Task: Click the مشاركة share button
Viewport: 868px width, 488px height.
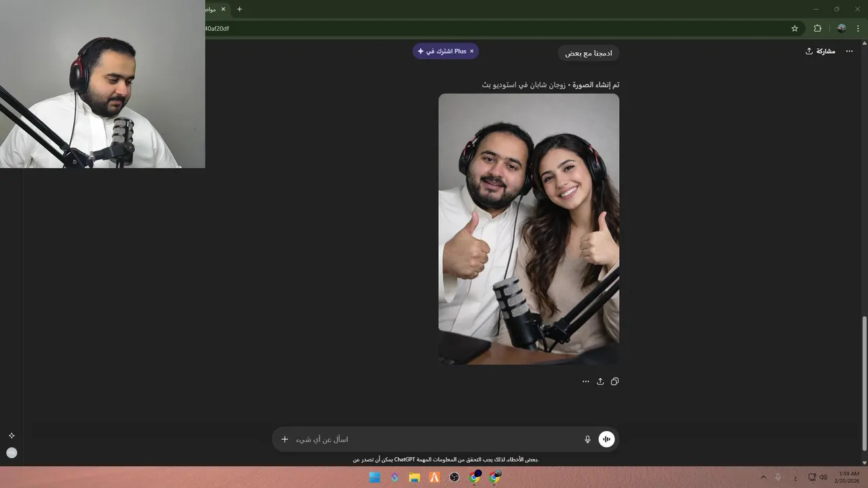Action: point(820,52)
